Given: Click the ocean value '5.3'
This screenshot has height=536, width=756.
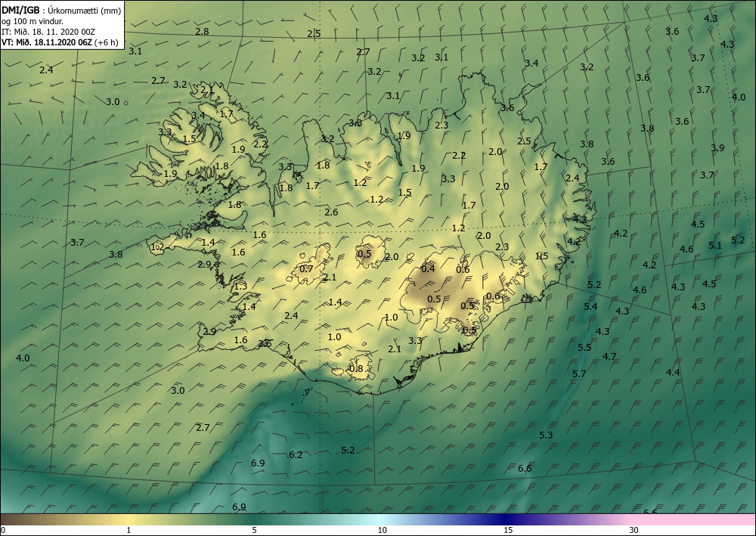Looking at the screenshot, I should pos(546,435).
